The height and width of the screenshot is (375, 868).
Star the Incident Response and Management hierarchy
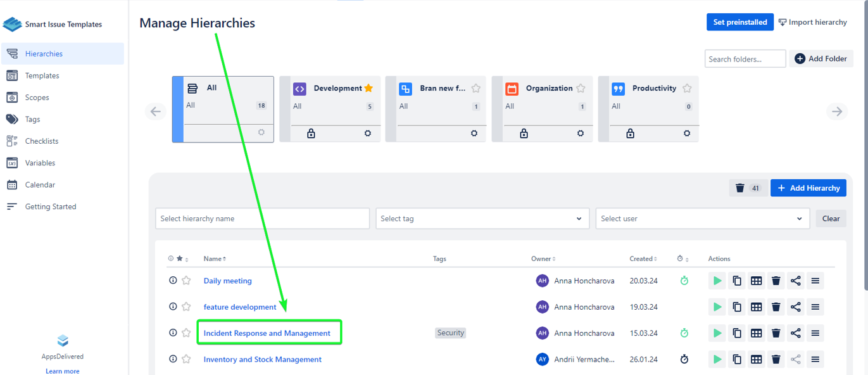point(186,333)
